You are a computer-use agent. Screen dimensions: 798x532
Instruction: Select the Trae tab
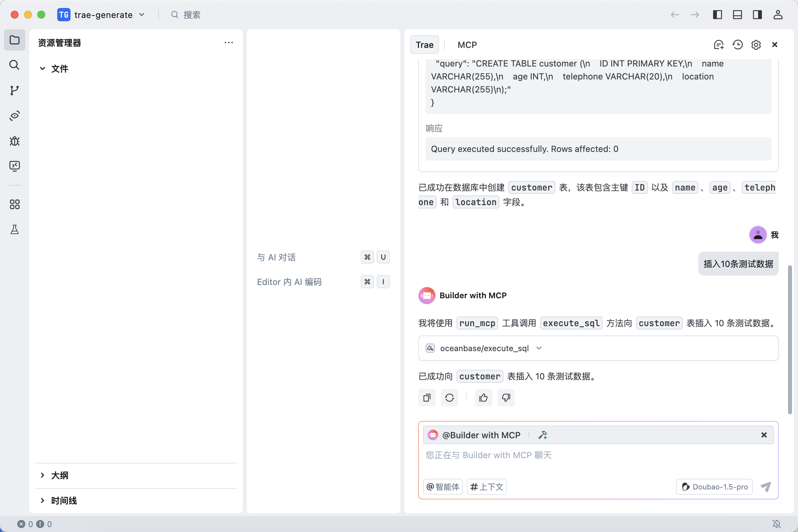[x=424, y=45]
